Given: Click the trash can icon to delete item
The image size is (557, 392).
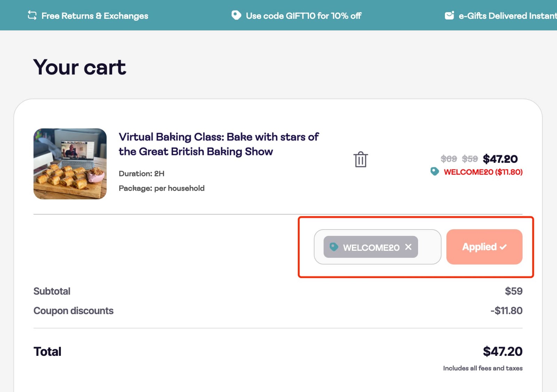Looking at the screenshot, I should 361,160.
